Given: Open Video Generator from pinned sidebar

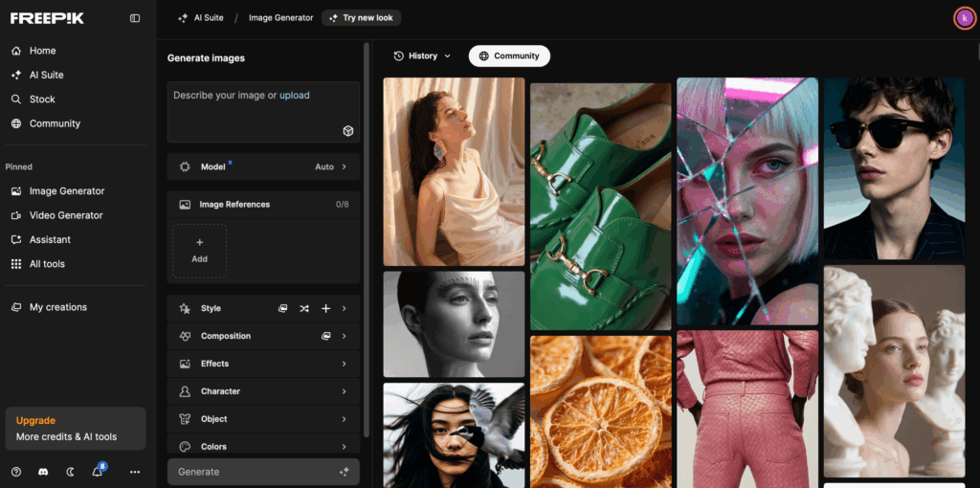Looking at the screenshot, I should (x=65, y=215).
